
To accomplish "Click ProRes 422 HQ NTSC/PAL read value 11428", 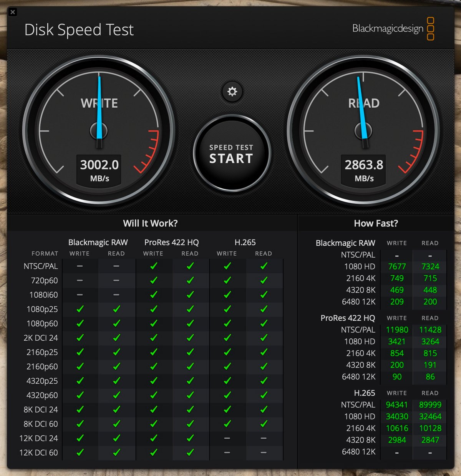I will 430,330.
